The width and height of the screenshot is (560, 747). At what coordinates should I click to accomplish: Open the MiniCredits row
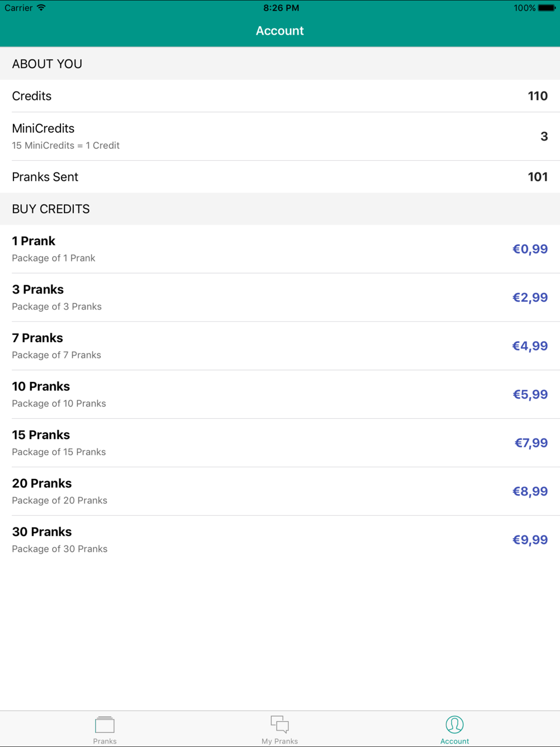pos(280,136)
